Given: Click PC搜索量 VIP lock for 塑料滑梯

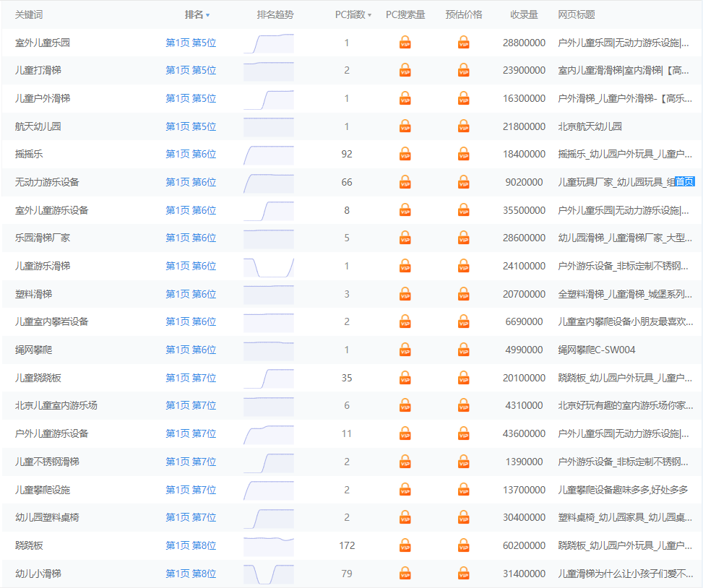Looking at the screenshot, I should (405, 294).
